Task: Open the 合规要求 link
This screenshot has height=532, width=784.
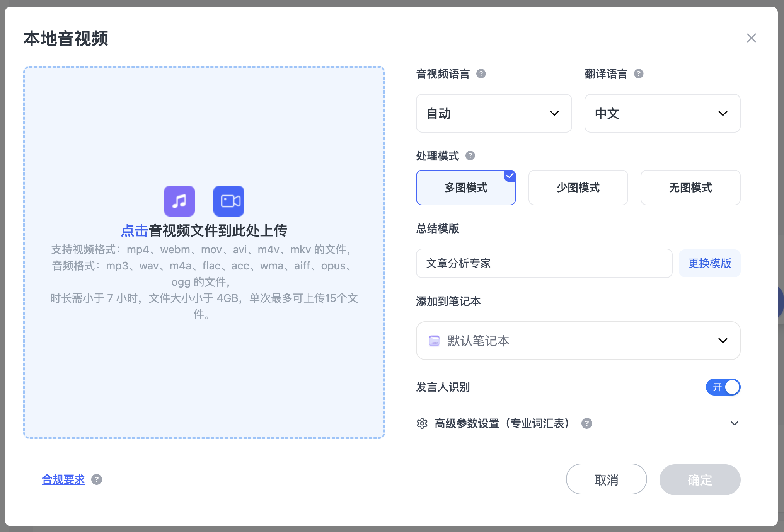Action: pos(63,479)
